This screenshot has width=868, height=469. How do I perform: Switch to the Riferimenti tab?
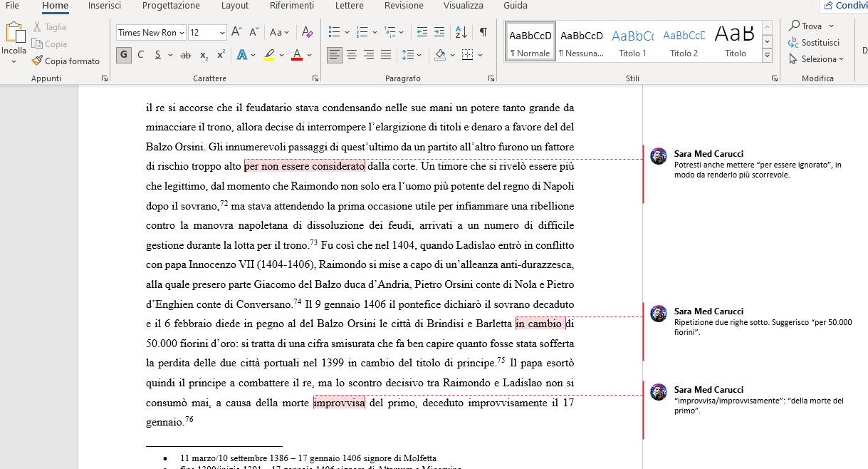[x=291, y=6]
